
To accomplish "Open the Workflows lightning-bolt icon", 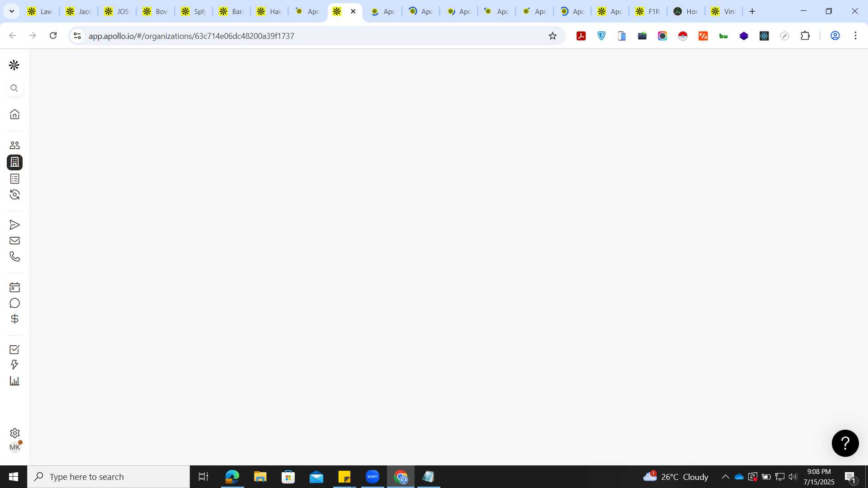I will pyautogui.click(x=14, y=365).
